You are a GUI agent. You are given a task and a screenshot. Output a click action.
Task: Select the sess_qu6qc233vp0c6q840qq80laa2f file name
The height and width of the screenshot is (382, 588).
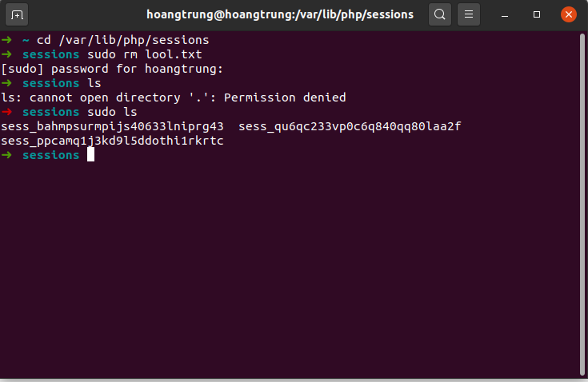tap(350, 126)
